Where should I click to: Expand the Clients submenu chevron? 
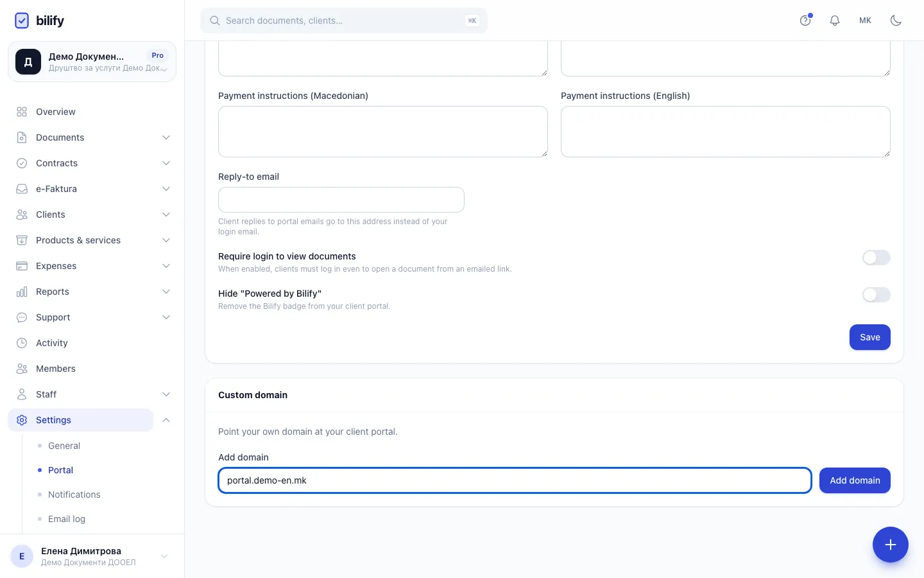pyautogui.click(x=166, y=215)
